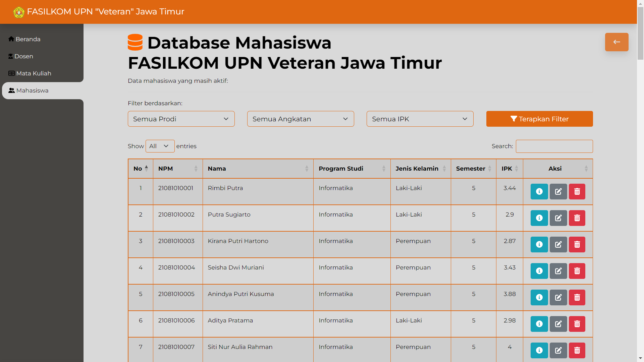Image resolution: width=644 pixels, height=362 pixels.
Task: Open Beranda in the sidebar
Action: click(24, 39)
